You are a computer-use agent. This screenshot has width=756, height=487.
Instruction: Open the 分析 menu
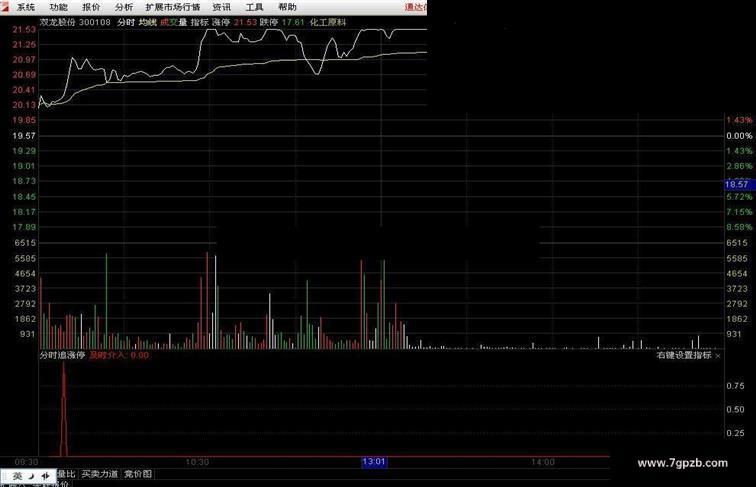(x=124, y=7)
